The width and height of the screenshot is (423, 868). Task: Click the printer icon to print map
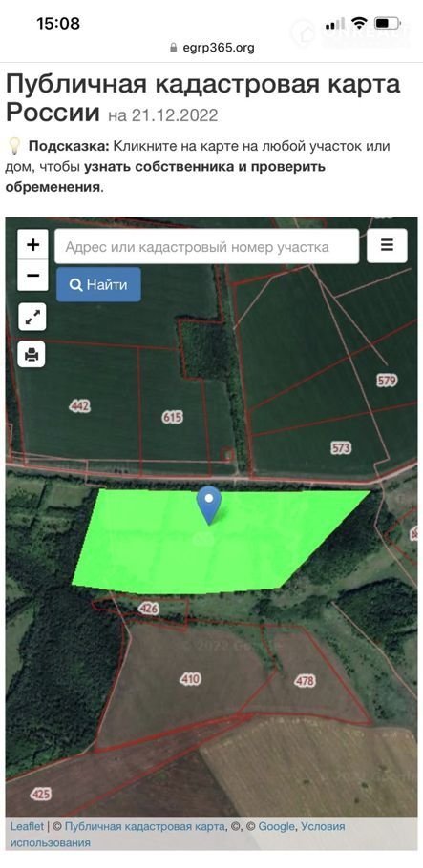(x=32, y=354)
